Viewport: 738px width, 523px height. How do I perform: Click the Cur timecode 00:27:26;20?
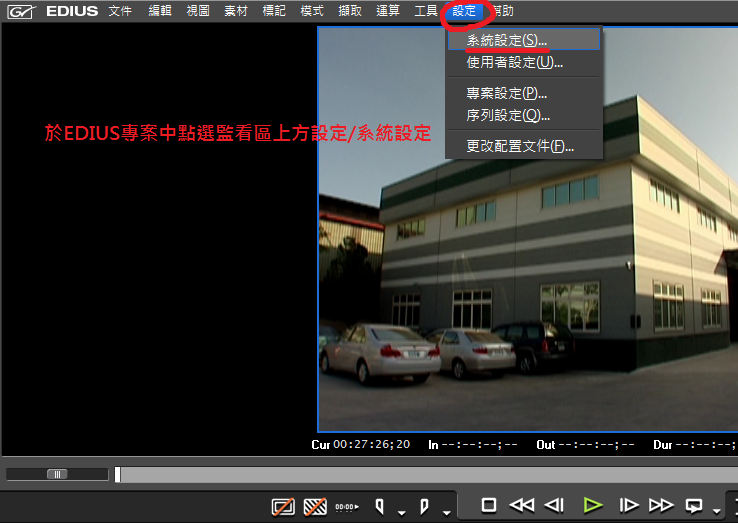point(371,444)
